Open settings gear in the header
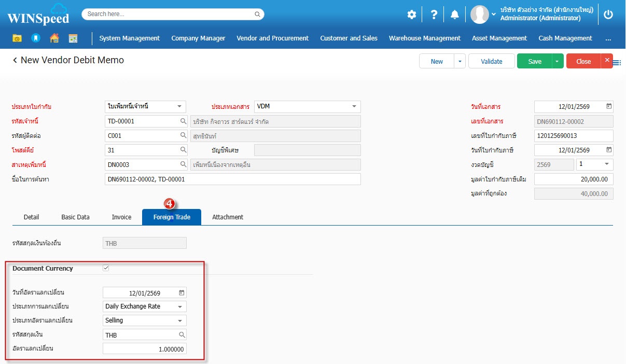Screen dimensions: 626x364 411,15
